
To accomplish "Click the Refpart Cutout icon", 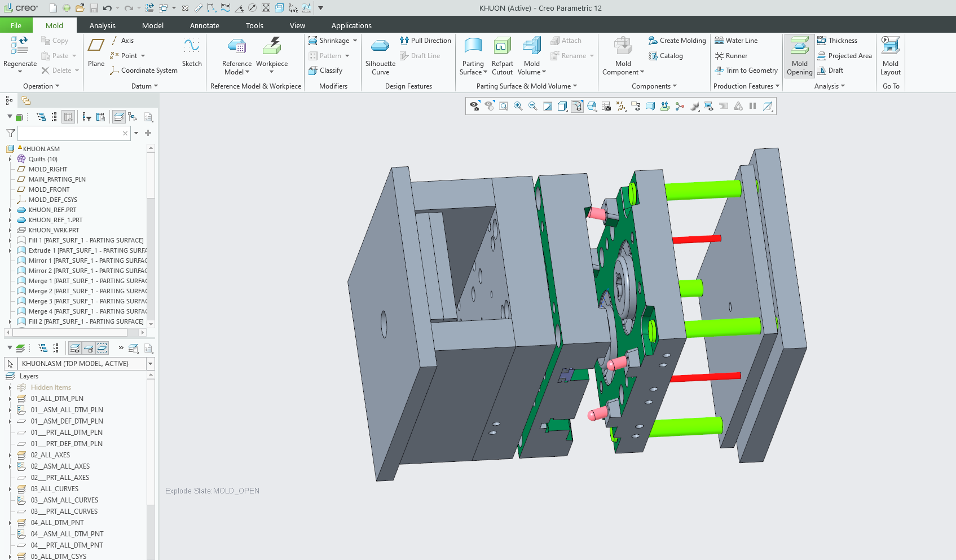I will point(502,55).
